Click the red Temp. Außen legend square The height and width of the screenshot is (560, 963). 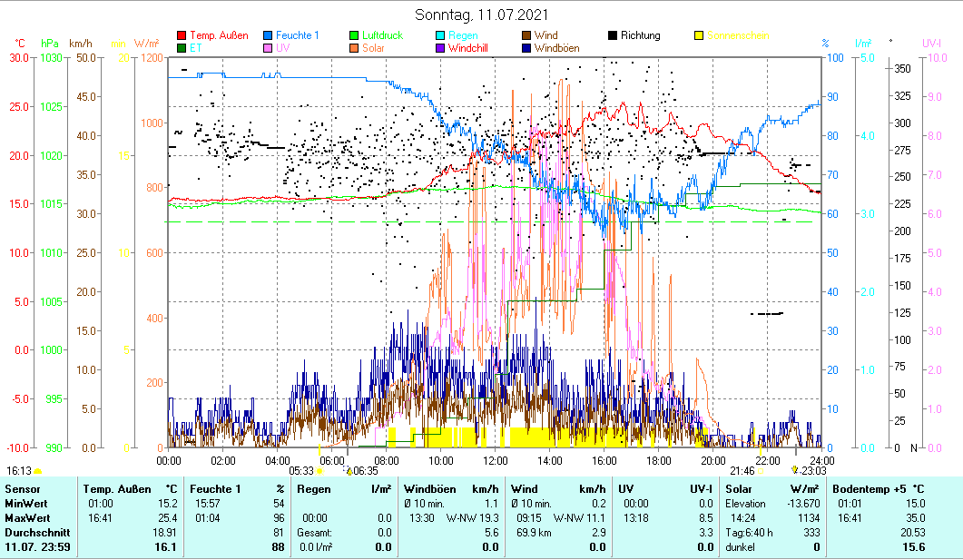tap(182, 36)
